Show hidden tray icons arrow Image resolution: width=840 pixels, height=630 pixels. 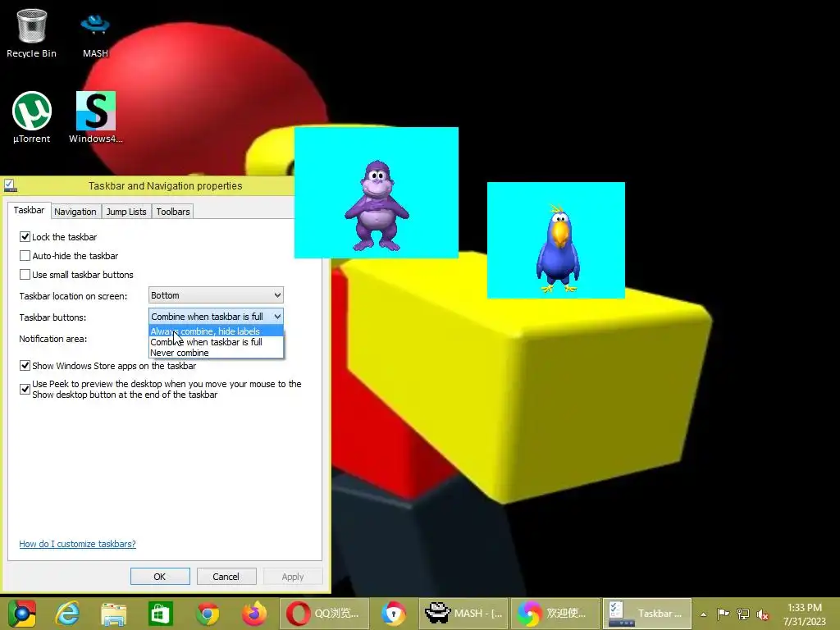[x=703, y=614]
